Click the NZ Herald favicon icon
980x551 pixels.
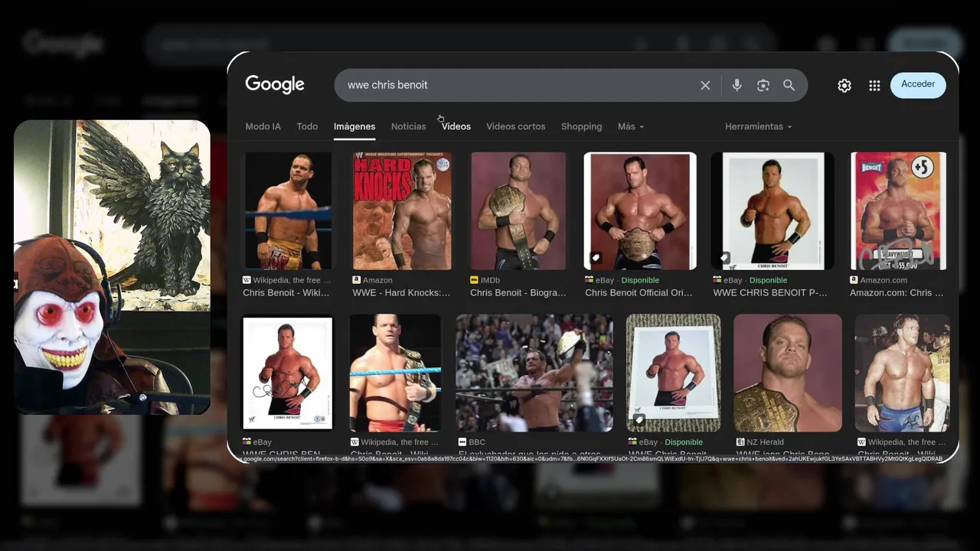(740, 442)
